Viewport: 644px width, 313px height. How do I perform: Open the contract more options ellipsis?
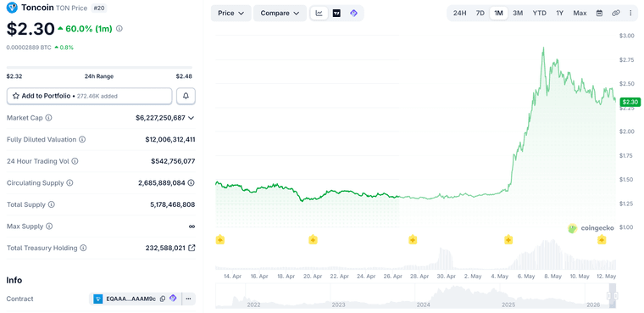coord(188,299)
